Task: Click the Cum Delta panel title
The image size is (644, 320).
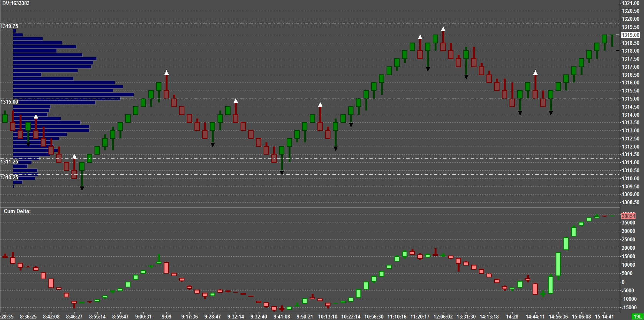Action: click(x=17, y=211)
